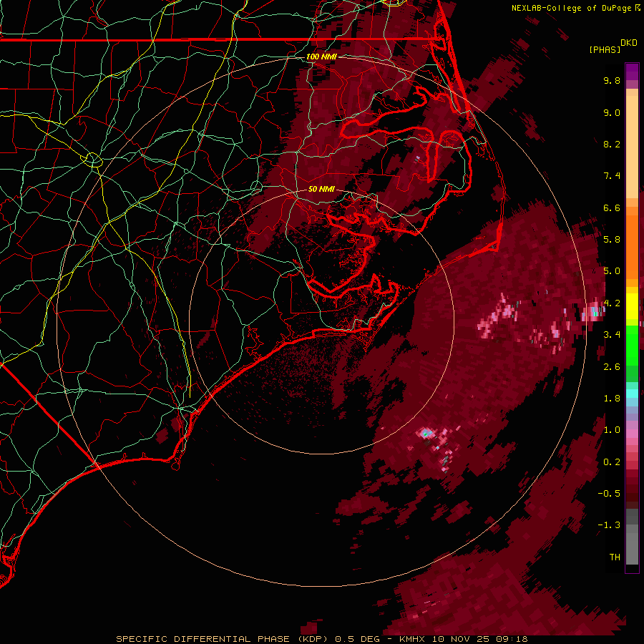Click the 5.8 legend value
644x644 pixels.
point(612,240)
